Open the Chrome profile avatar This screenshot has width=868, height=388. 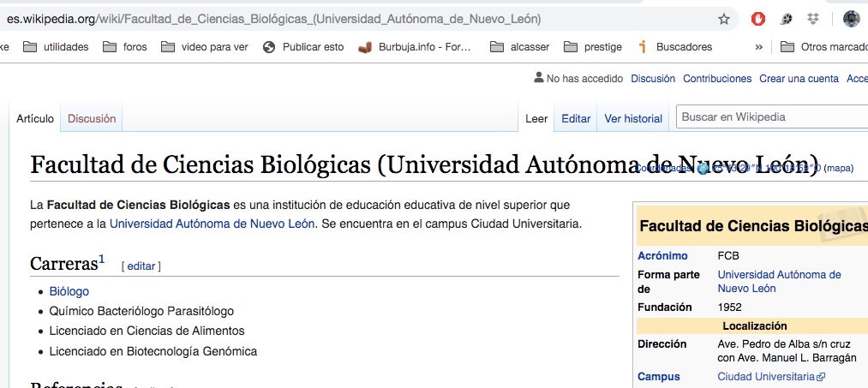point(851,19)
